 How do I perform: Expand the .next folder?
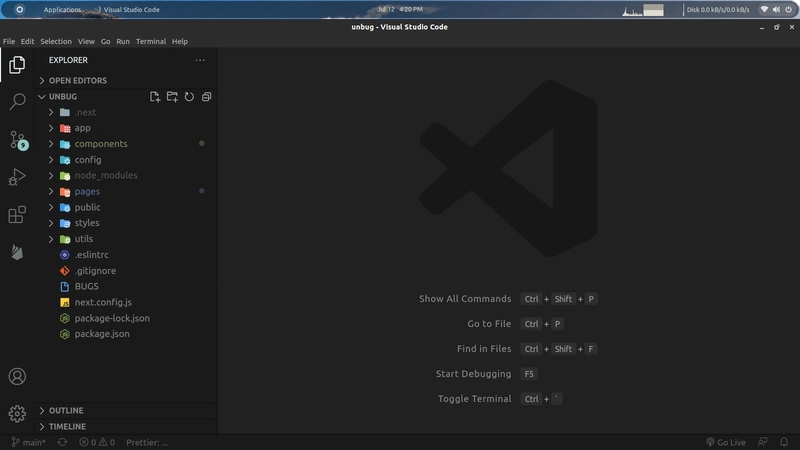tap(126, 112)
